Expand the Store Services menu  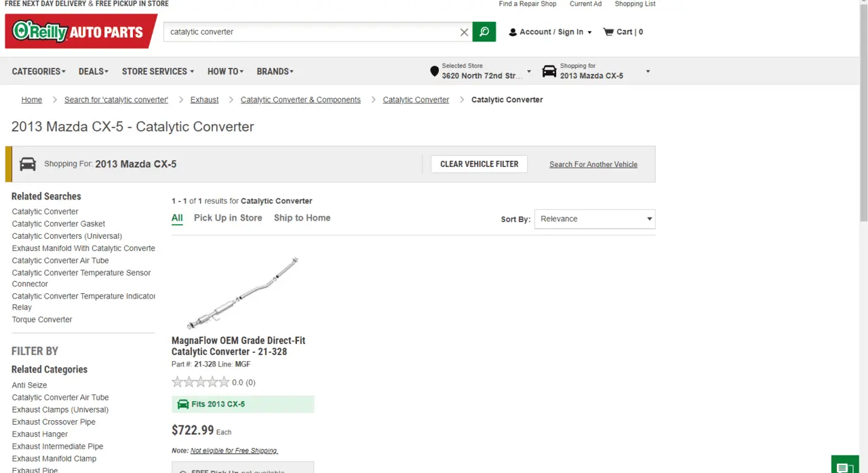[157, 71]
